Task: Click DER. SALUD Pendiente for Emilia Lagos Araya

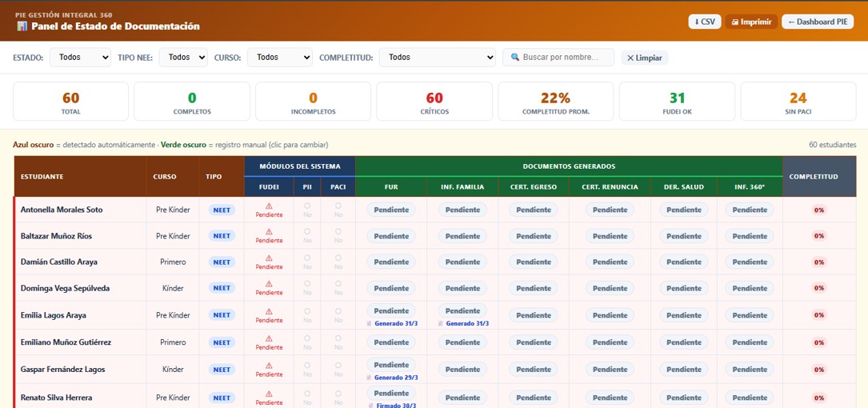Action: [x=684, y=315]
